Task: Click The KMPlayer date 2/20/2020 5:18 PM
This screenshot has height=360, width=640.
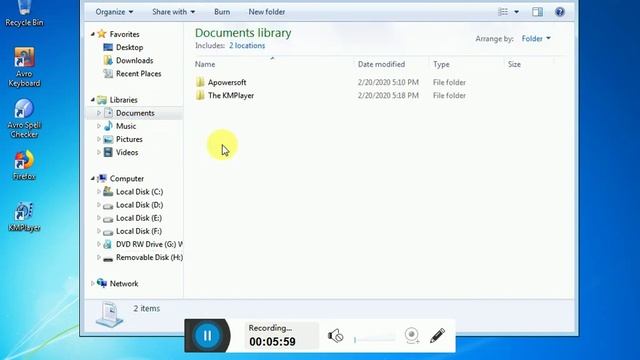Action: 388,95
